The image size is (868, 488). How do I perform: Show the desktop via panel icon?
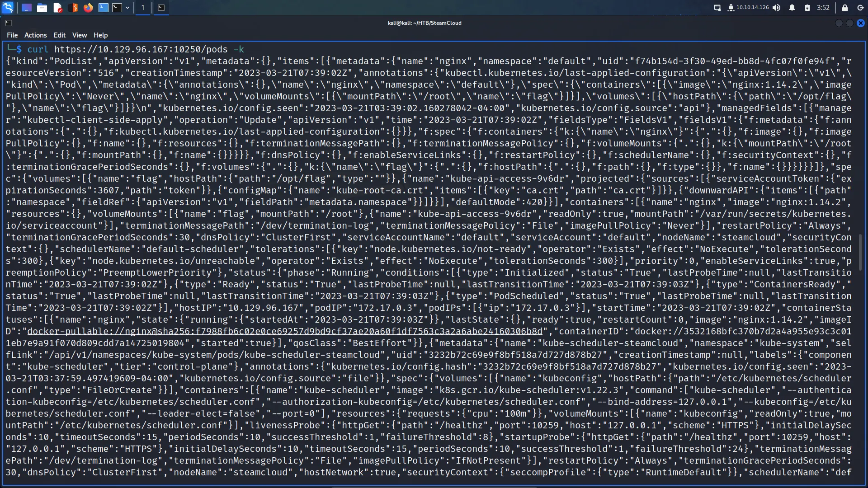pyautogui.click(x=27, y=8)
